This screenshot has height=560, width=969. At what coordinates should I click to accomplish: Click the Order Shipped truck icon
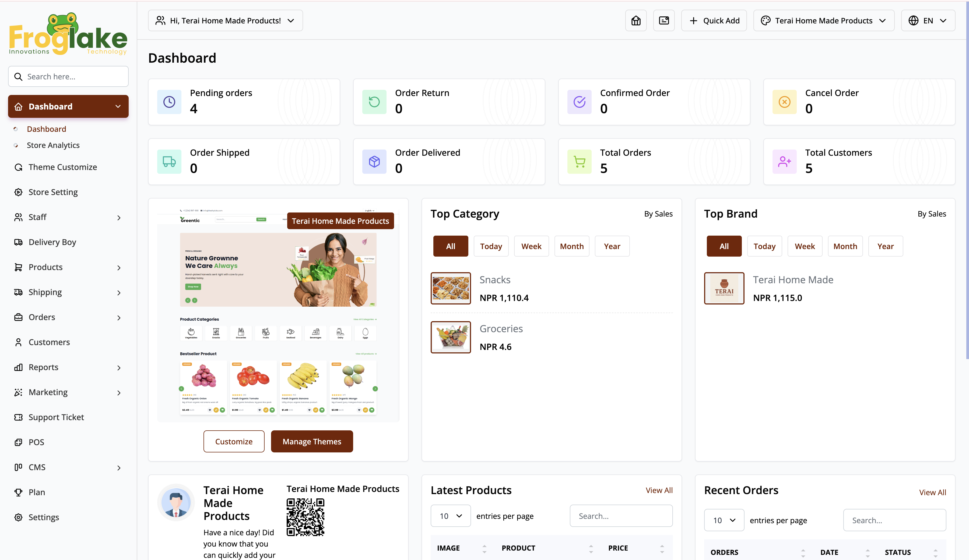169,161
